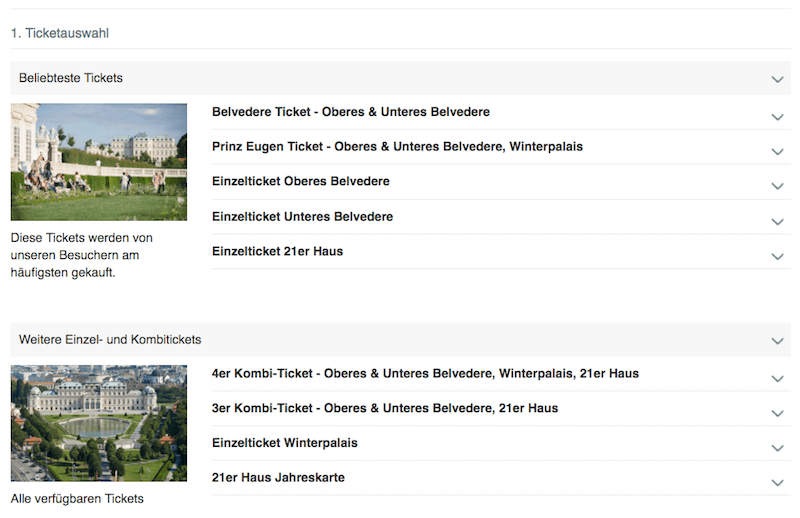Expand chevron for 4er Kombi-Ticket row
The width and height of the screenshot is (800, 518).
777,379
